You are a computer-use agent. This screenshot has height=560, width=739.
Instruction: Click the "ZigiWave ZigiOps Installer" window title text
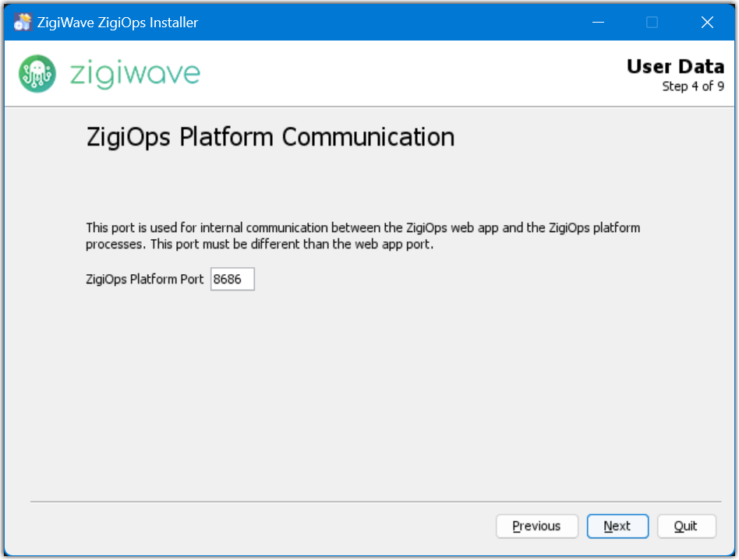point(118,23)
